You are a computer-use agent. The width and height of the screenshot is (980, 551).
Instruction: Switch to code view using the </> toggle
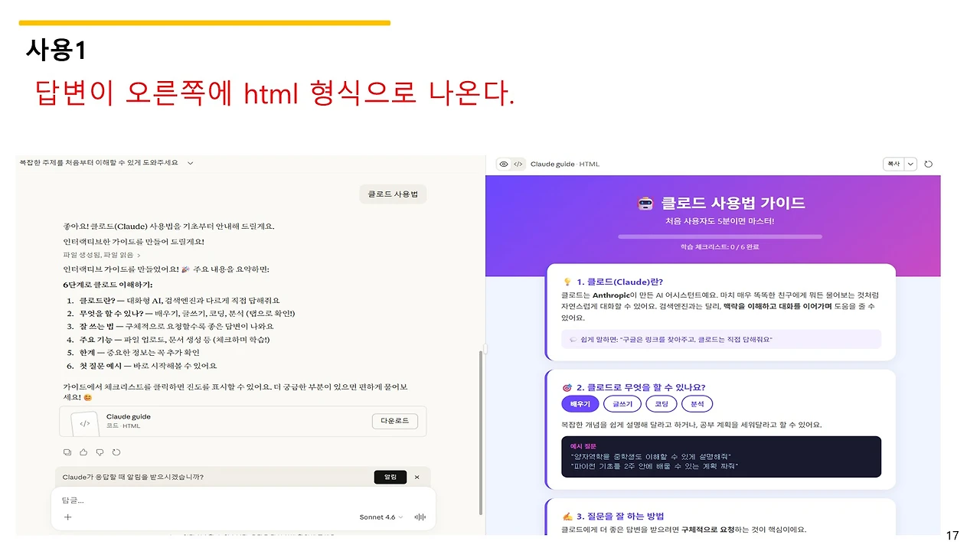point(518,164)
